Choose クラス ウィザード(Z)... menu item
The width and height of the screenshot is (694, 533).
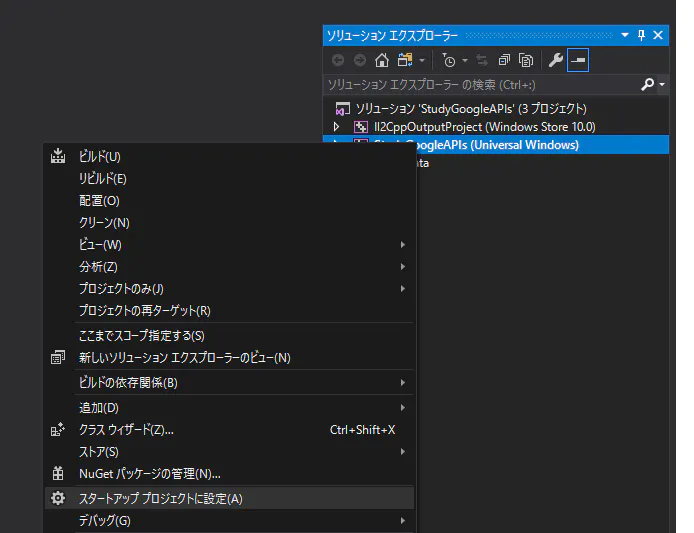(229, 430)
